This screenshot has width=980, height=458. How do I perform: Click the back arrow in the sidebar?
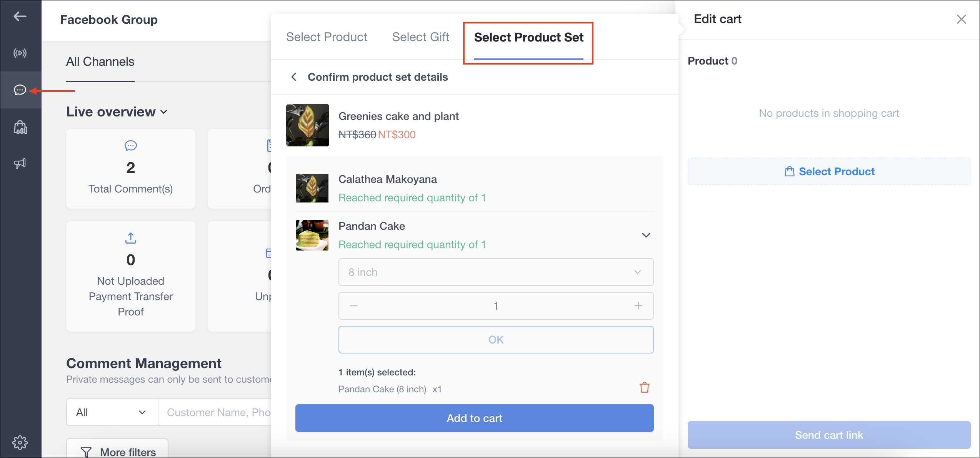point(20,17)
